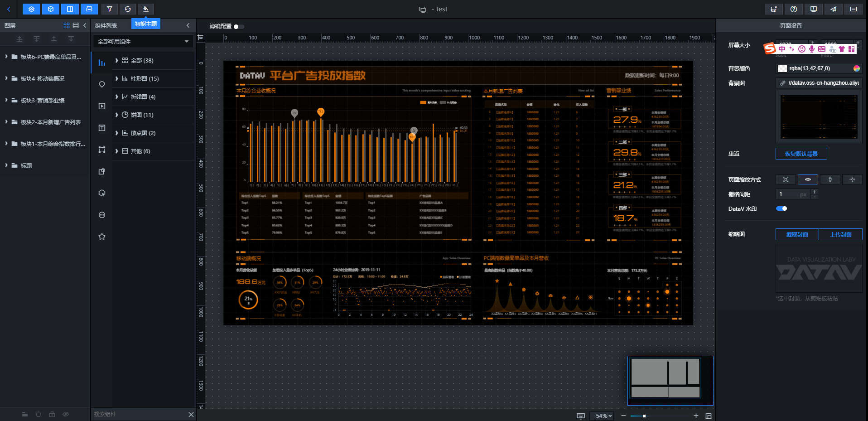Viewport: 868px width, 421px height.
Task: Toggle the layers panel button in top toolbar
Action: click(31, 9)
